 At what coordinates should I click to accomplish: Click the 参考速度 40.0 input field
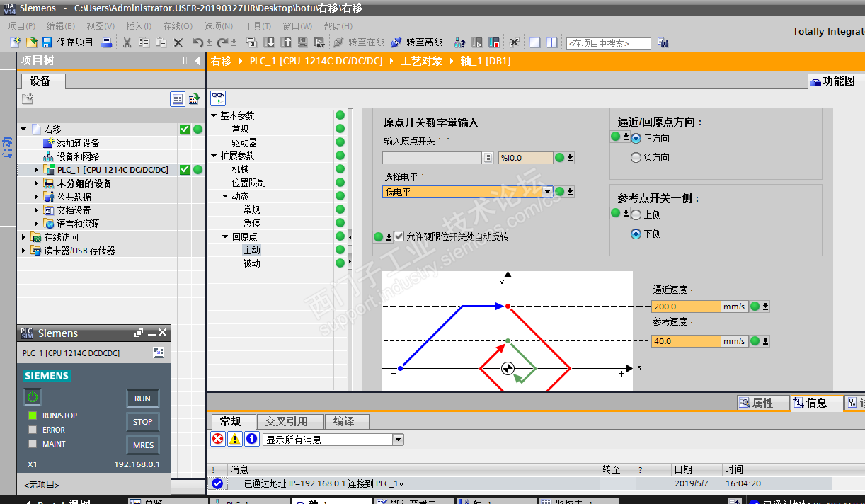coord(687,340)
